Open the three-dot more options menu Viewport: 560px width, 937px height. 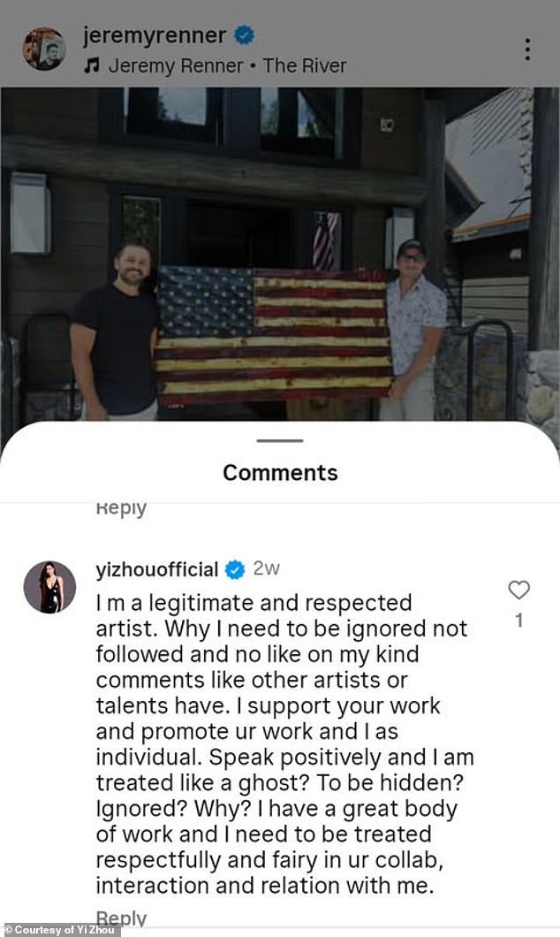[527, 50]
